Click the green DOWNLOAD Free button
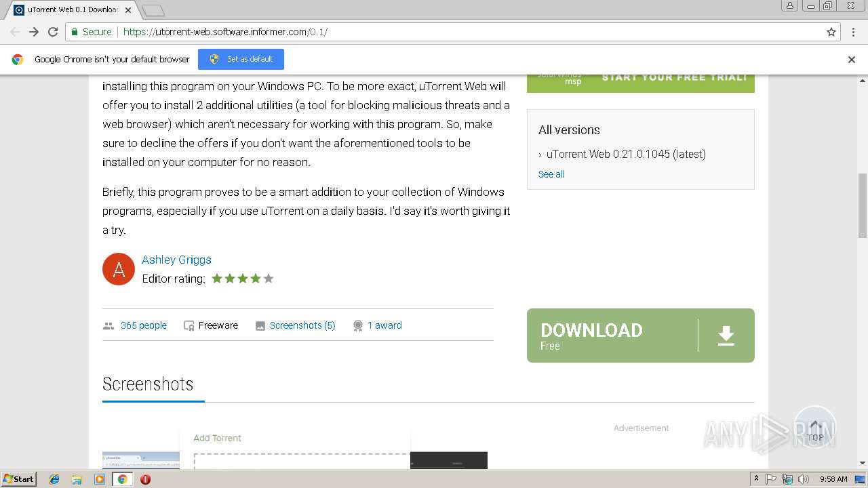The height and width of the screenshot is (488, 868). pyautogui.click(x=641, y=335)
